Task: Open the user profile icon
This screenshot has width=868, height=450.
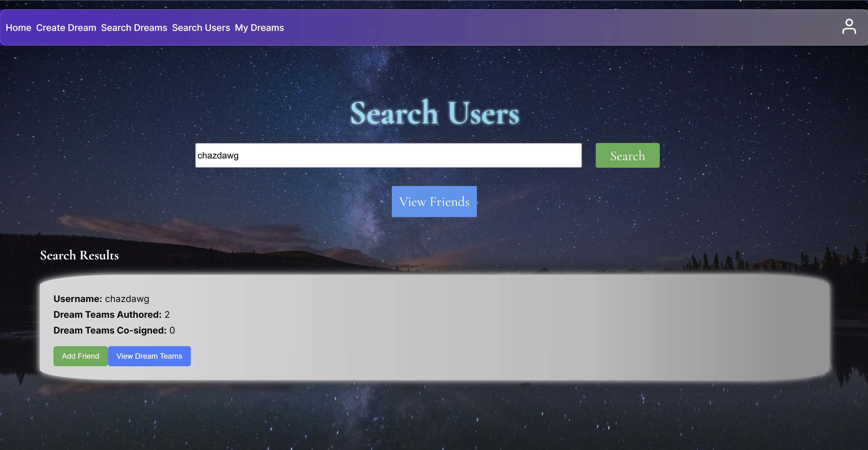Action: (x=849, y=27)
